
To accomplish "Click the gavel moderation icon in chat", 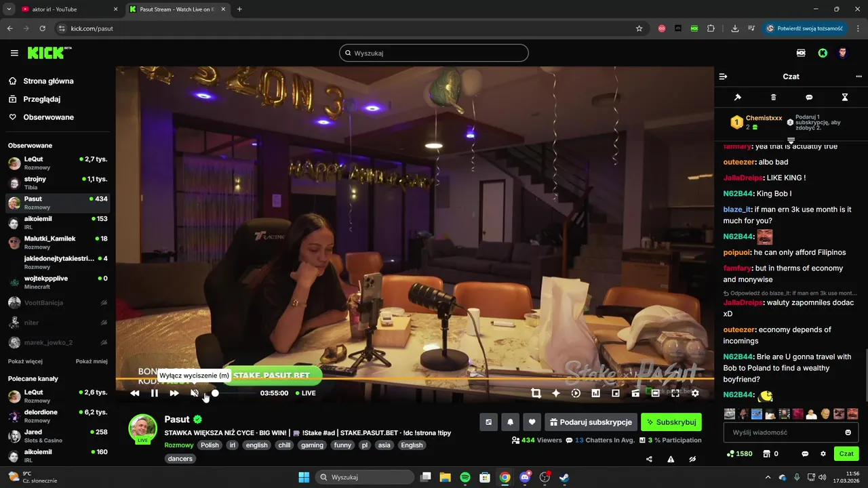I will 738,98.
